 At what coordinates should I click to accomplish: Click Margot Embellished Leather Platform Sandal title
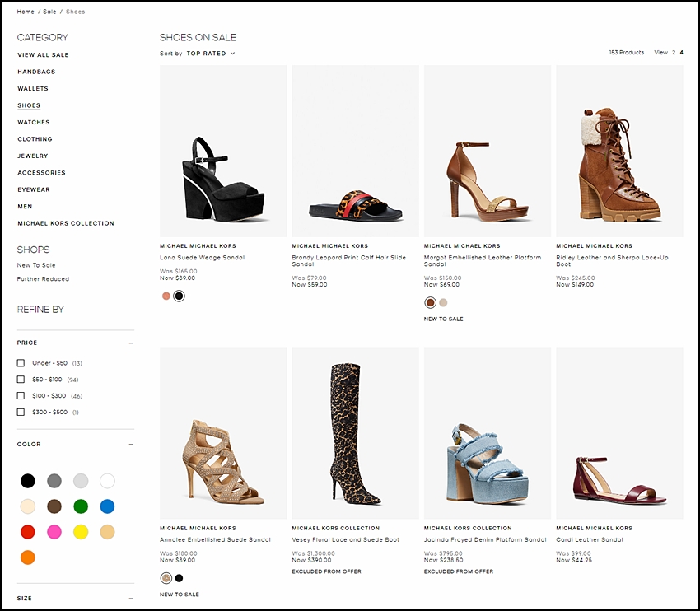click(483, 261)
